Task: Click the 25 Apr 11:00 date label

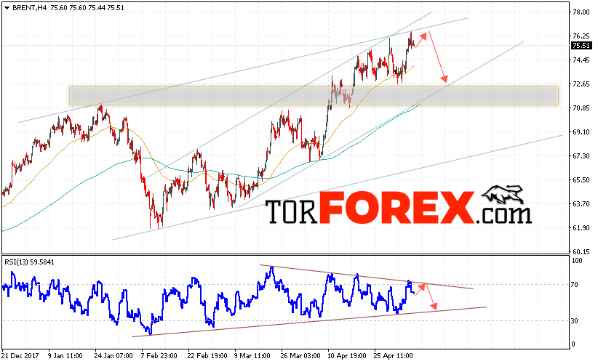Action: click(394, 356)
